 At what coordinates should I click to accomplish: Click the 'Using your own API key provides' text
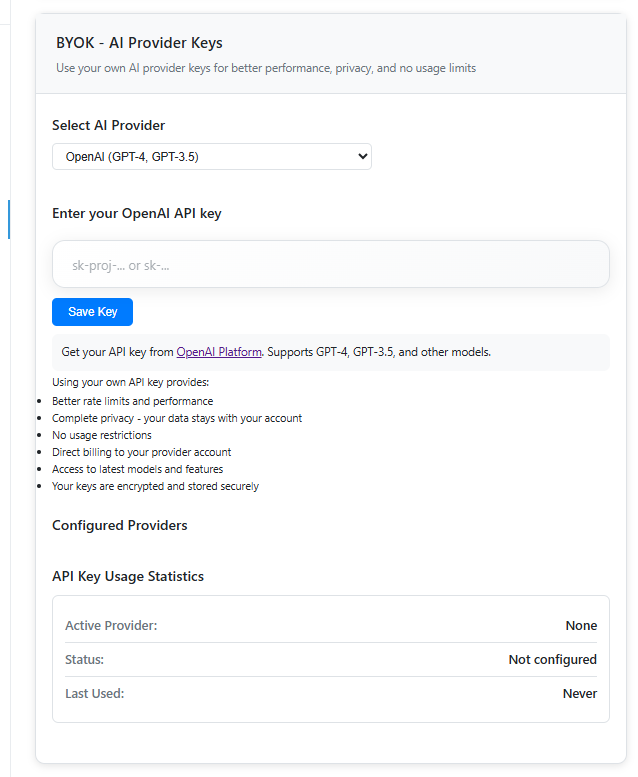click(130, 382)
